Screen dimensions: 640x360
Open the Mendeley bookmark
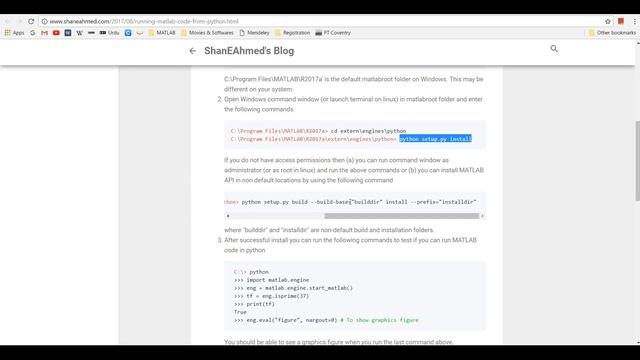click(254, 33)
